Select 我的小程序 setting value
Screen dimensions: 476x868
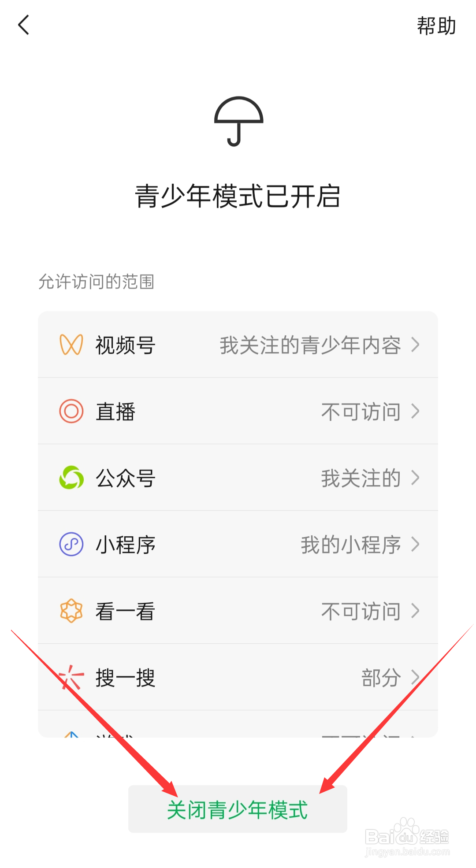coord(351,545)
